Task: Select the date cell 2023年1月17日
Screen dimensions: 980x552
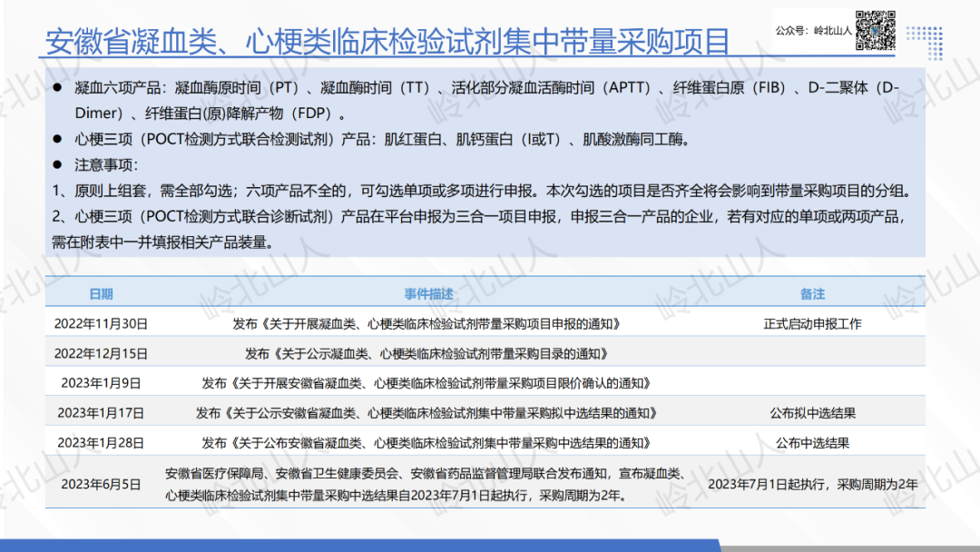Action: [x=101, y=413]
